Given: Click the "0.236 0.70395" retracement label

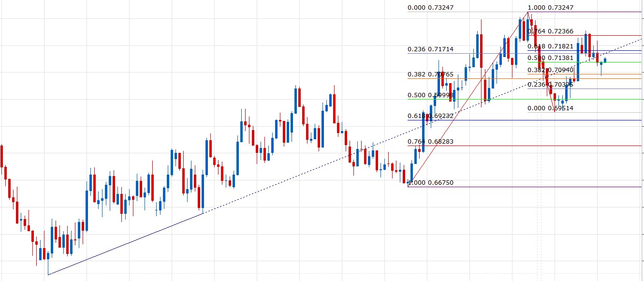Looking at the screenshot, I should pos(550,85).
